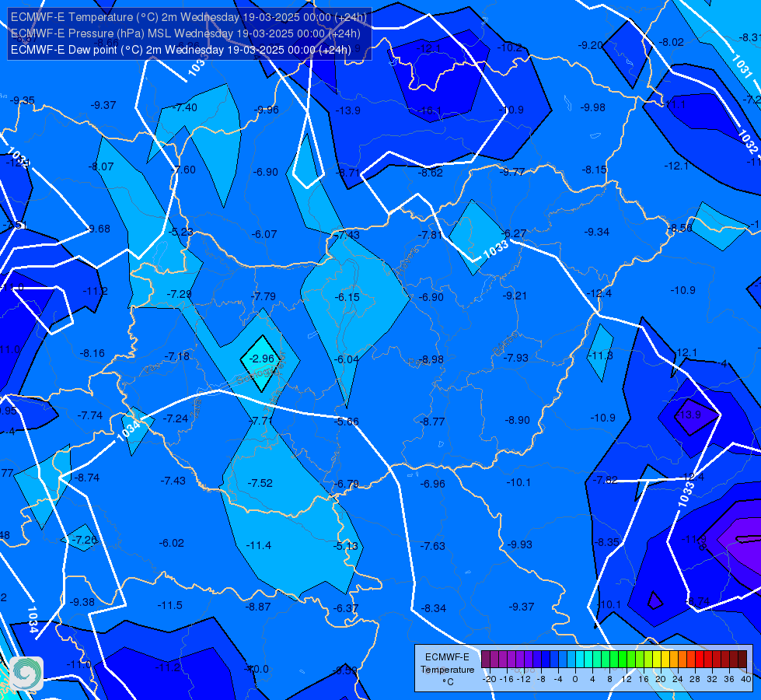Click the -9.93 temperature value

click(x=519, y=544)
